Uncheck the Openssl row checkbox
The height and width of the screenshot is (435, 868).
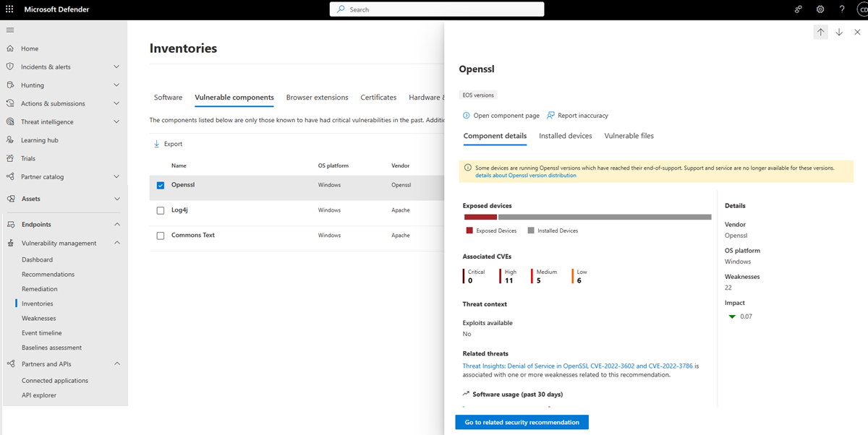pos(161,185)
